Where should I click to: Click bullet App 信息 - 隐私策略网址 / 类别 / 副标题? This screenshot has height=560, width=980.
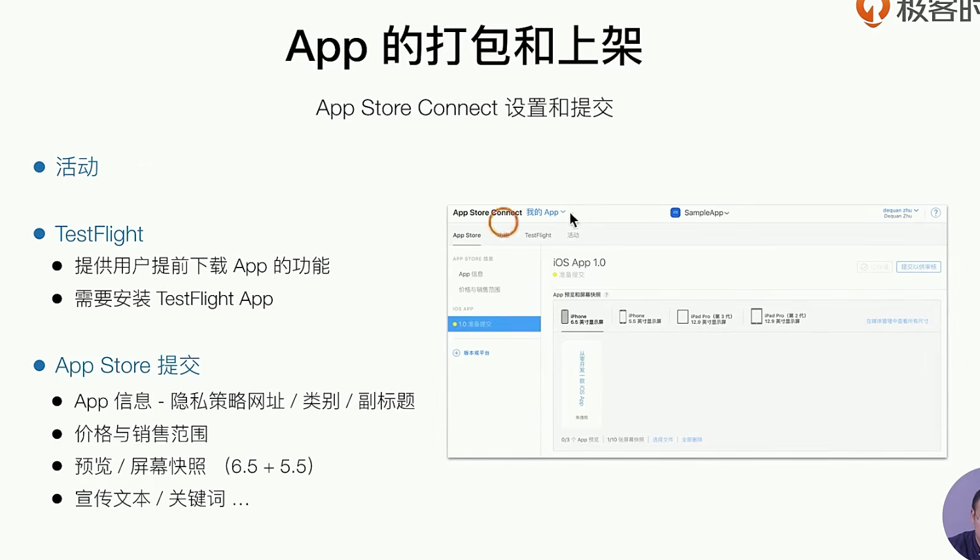[245, 401]
